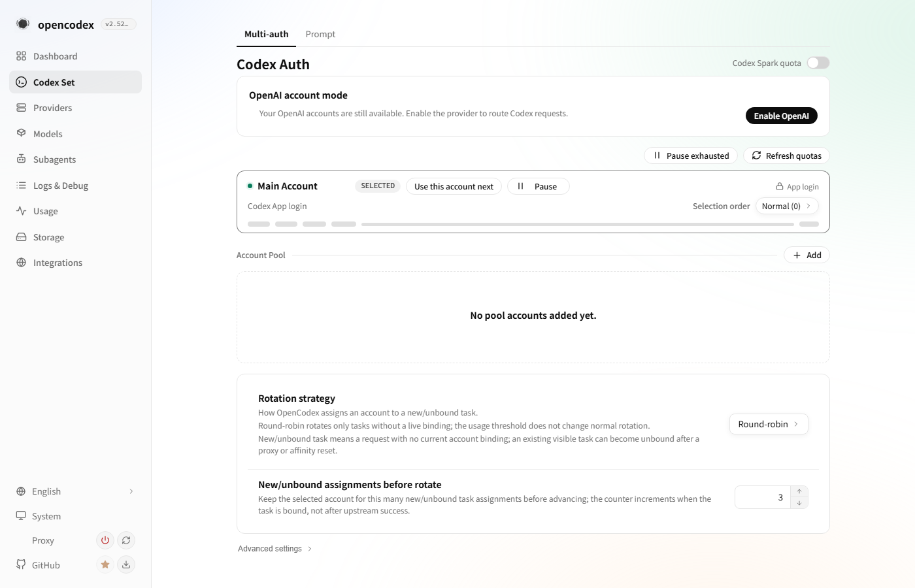Click the Main Account quota progress bar

point(578,224)
